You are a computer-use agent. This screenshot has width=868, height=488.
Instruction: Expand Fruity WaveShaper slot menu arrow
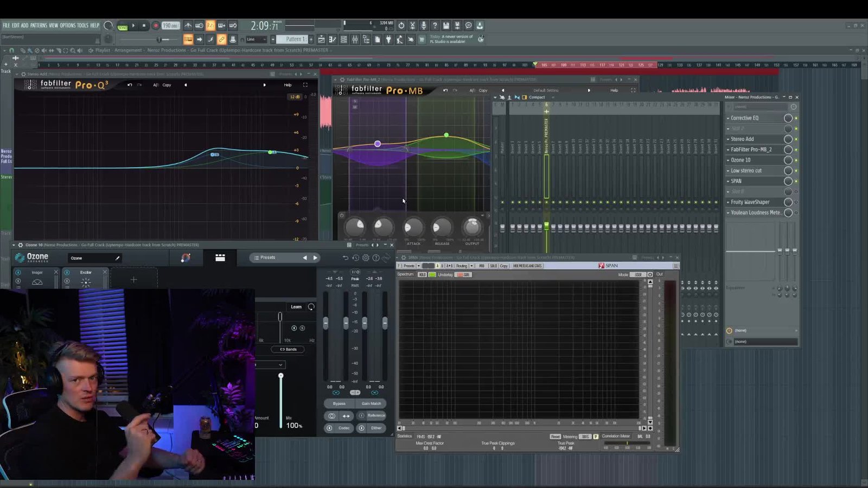tap(728, 202)
